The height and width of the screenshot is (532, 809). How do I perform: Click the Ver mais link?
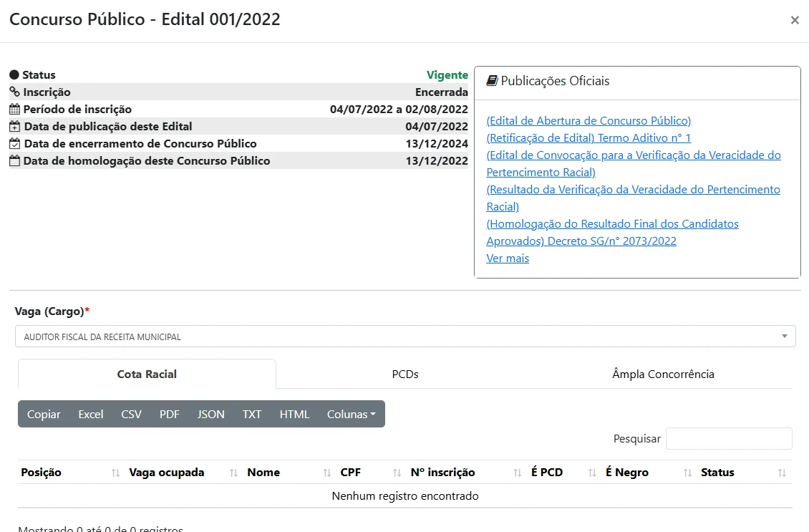508,258
